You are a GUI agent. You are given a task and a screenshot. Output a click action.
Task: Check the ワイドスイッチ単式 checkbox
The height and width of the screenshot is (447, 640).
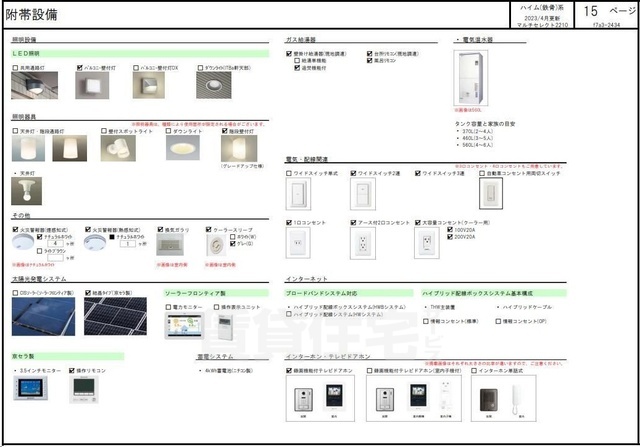[x=289, y=173]
